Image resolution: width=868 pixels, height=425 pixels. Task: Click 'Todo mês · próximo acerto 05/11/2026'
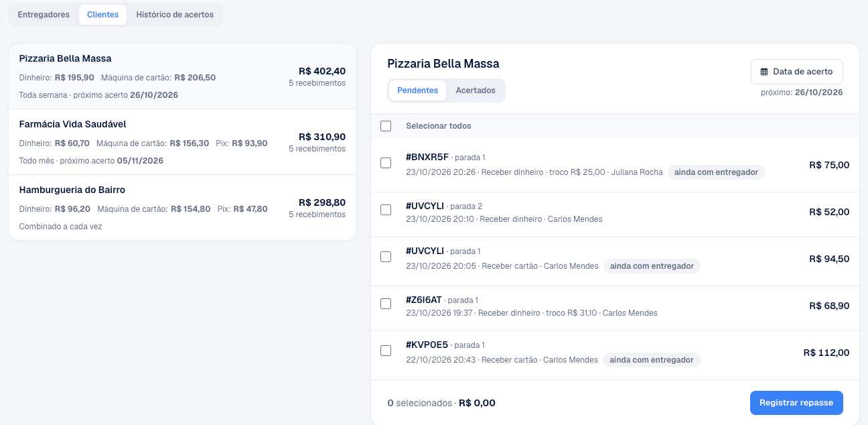coord(91,161)
